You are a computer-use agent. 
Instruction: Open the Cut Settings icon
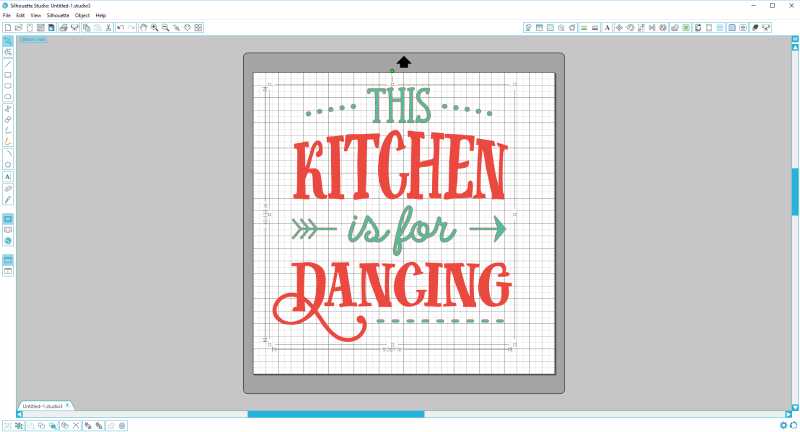(756, 28)
